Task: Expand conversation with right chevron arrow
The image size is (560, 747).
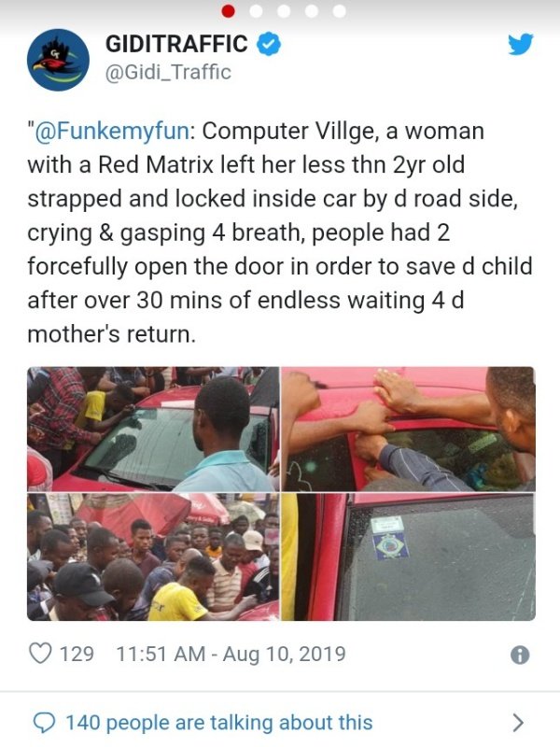Action: click(518, 723)
